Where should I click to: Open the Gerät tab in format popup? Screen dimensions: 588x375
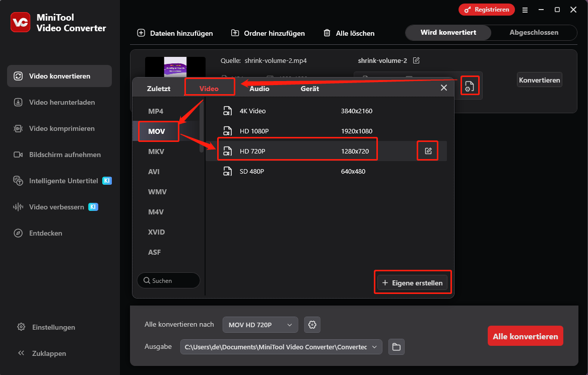[310, 89]
